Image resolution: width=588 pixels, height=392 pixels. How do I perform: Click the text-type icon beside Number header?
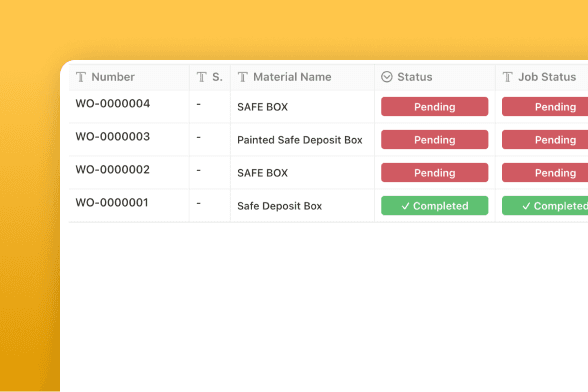(81, 77)
